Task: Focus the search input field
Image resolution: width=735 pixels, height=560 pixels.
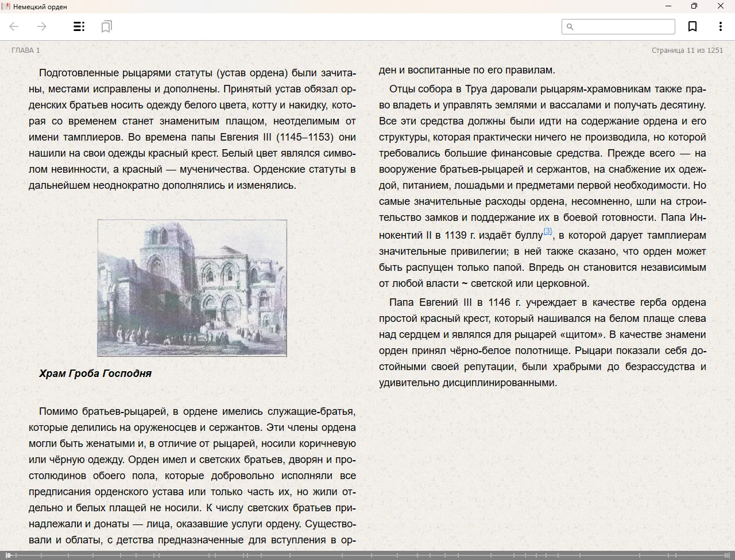Action: (x=624, y=26)
